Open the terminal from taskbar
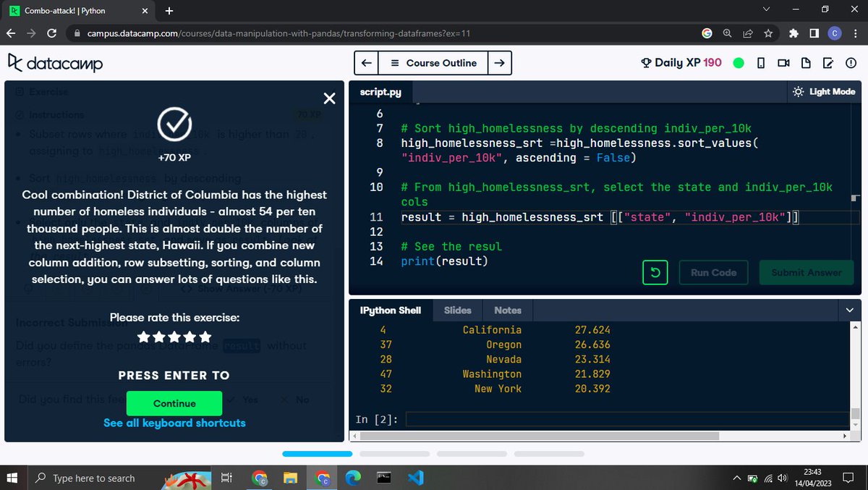This screenshot has width=868, height=490. (x=384, y=478)
